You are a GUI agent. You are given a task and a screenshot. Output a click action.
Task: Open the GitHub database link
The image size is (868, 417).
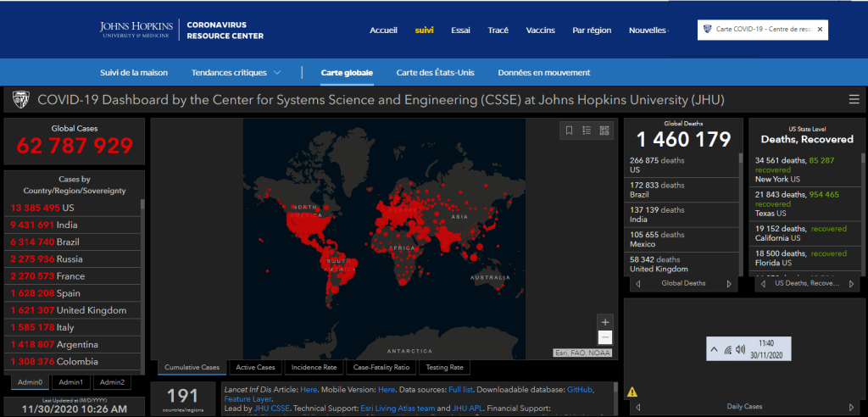(x=580, y=389)
